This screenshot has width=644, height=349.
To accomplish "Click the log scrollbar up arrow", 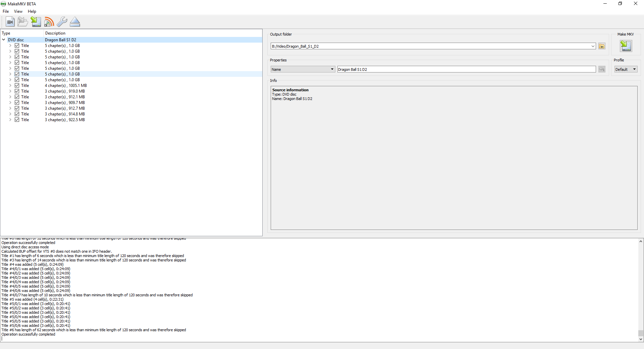I will 641,241.
